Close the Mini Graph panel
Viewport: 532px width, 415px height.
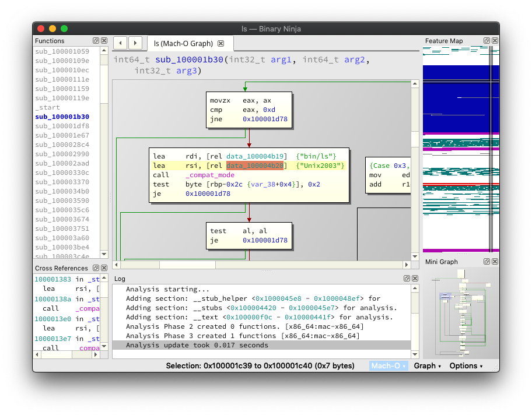(x=495, y=262)
